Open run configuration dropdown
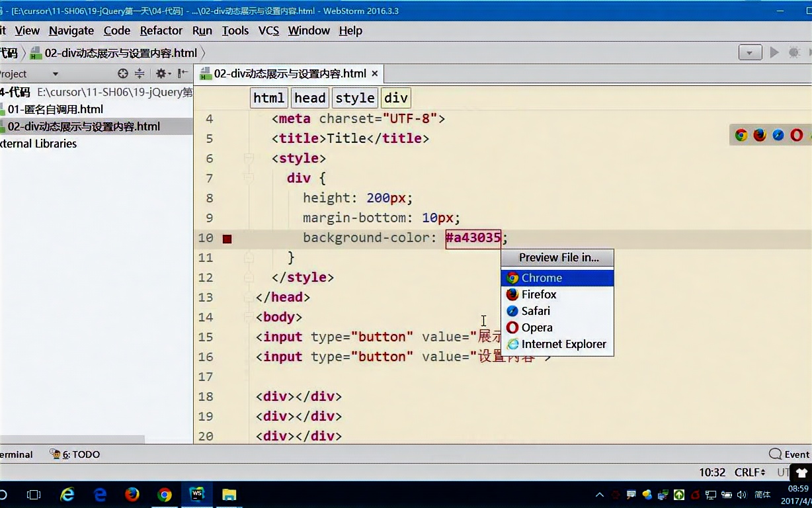Image resolution: width=812 pixels, height=508 pixels. tap(751, 53)
